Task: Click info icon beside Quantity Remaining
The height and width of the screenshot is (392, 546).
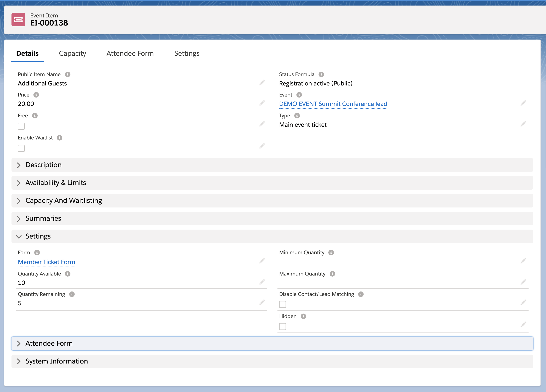Action: point(72,294)
